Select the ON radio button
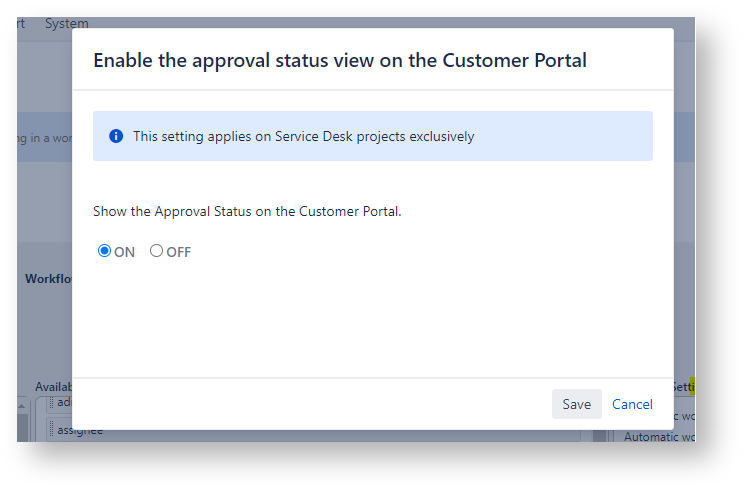Image resolution: width=744 pixels, height=490 pixels. coord(104,251)
